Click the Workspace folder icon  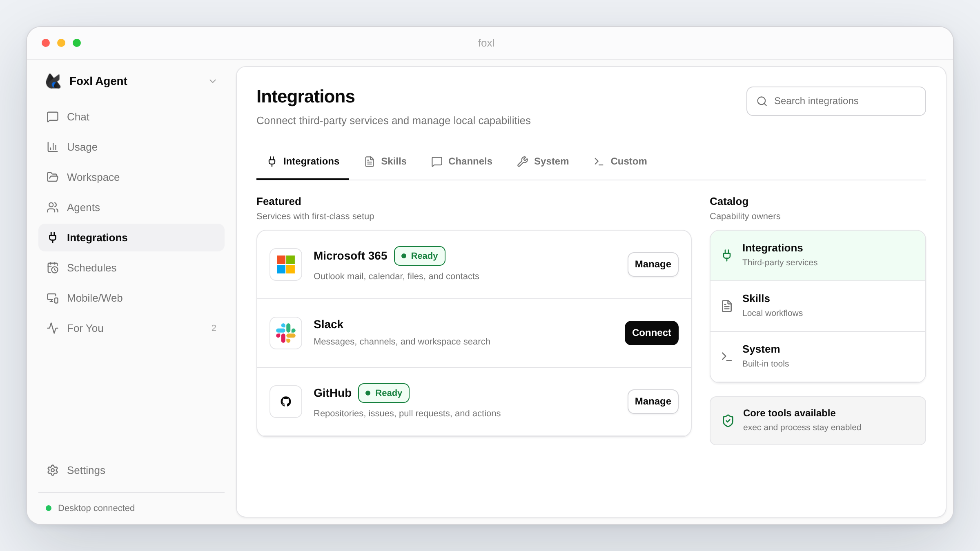point(53,177)
